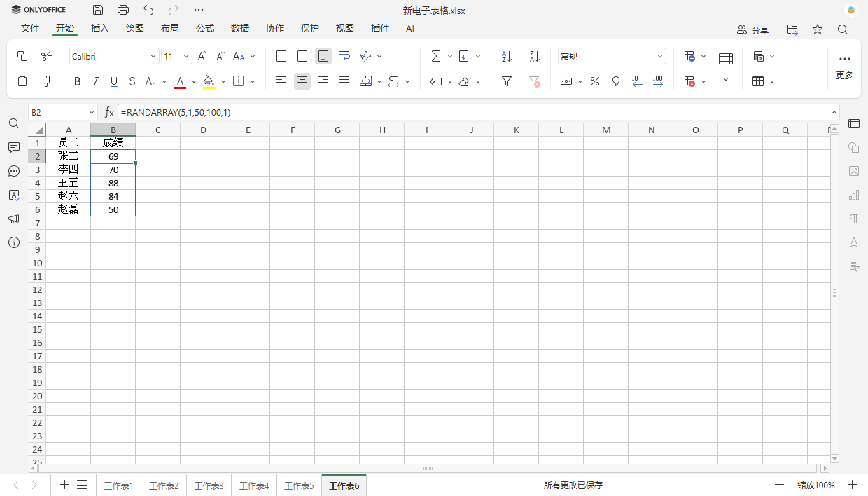Switch to the 插入 ribbon tab
This screenshot has width=868, height=496.
click(x=99, y=28)
